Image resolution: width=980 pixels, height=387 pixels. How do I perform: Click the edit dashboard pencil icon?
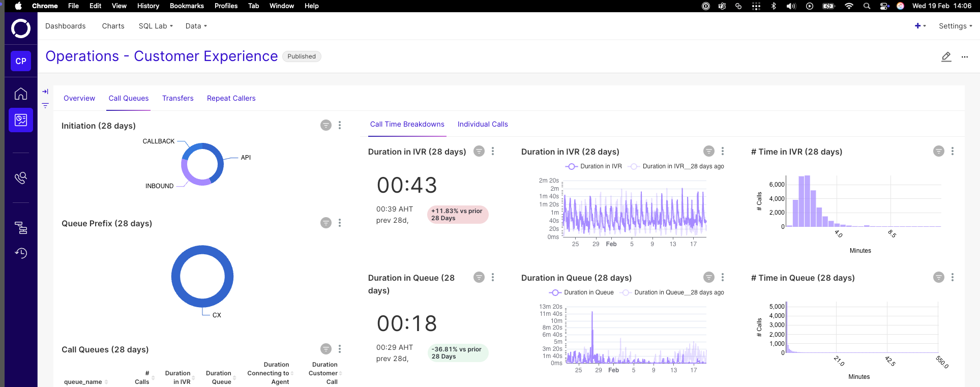tap(946, 56)
